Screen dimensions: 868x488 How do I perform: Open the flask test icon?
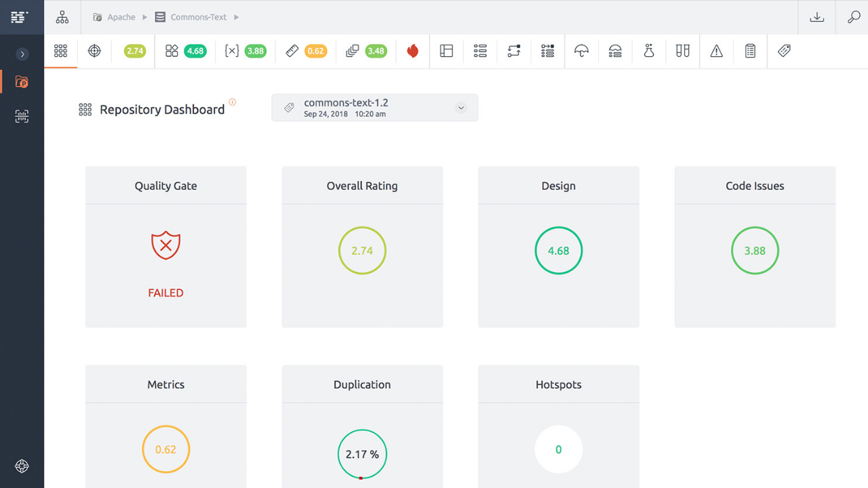[x=649, y=51]
